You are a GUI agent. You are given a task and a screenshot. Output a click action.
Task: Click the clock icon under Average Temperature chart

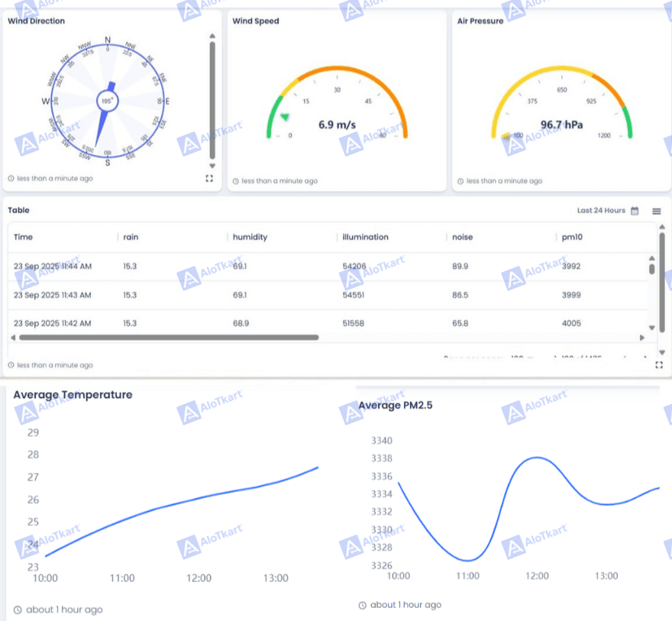coord(18,610)
